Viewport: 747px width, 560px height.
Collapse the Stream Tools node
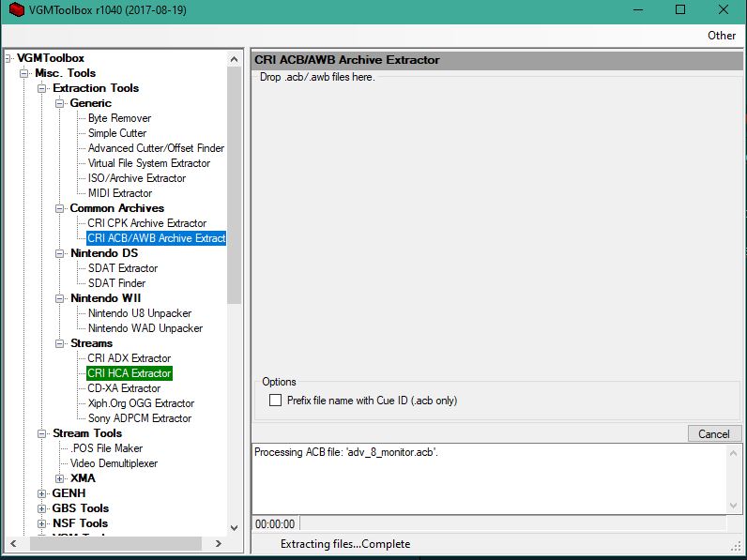42,433
